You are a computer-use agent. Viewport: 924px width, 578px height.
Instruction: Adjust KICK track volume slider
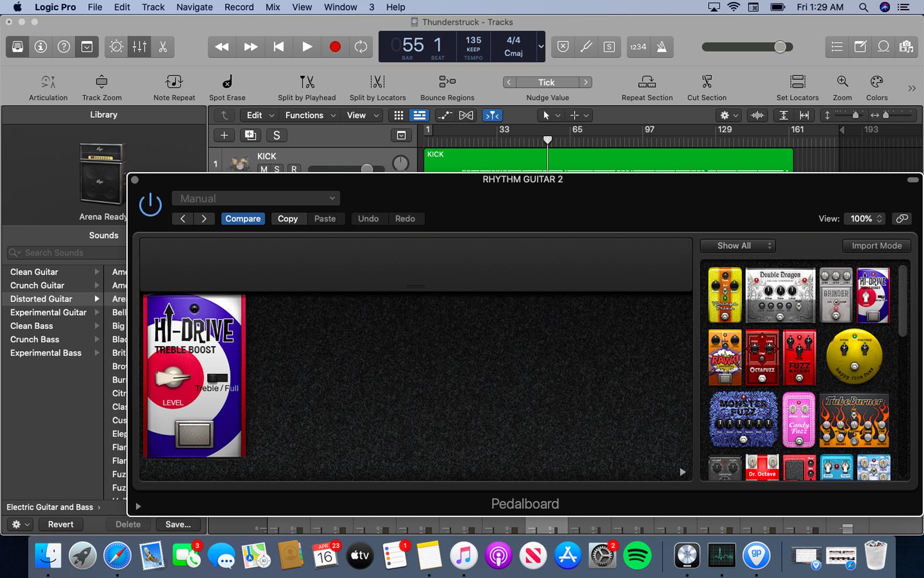point(367,169)
